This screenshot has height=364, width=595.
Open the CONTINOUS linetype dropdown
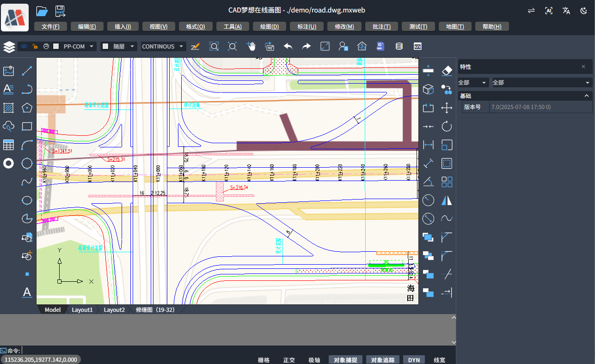tap(163, 46)
